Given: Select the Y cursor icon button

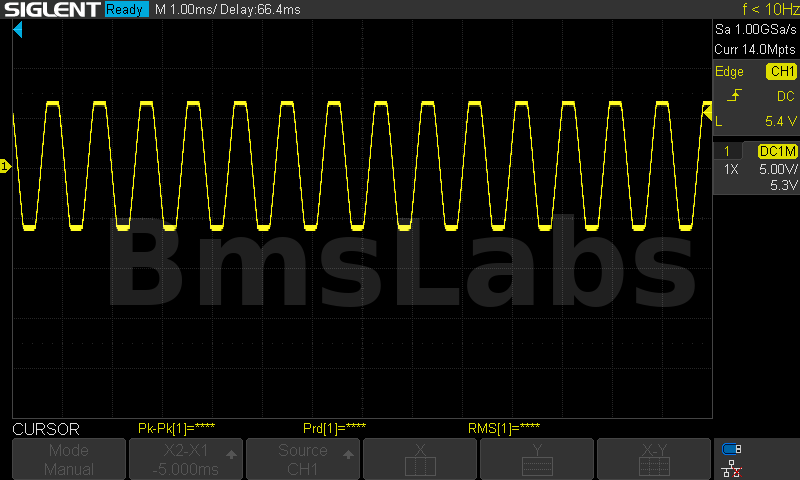Looking at the screenshot, I should pyautogui.click(x=538, y=459).
